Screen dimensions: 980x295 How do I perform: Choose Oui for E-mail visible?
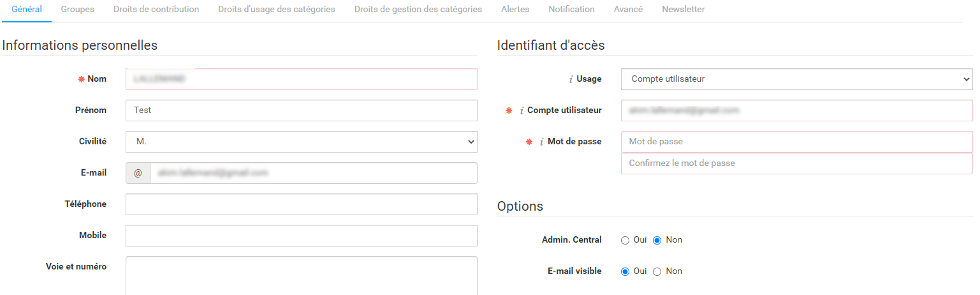pyautogui.click(x=625, y=271)
